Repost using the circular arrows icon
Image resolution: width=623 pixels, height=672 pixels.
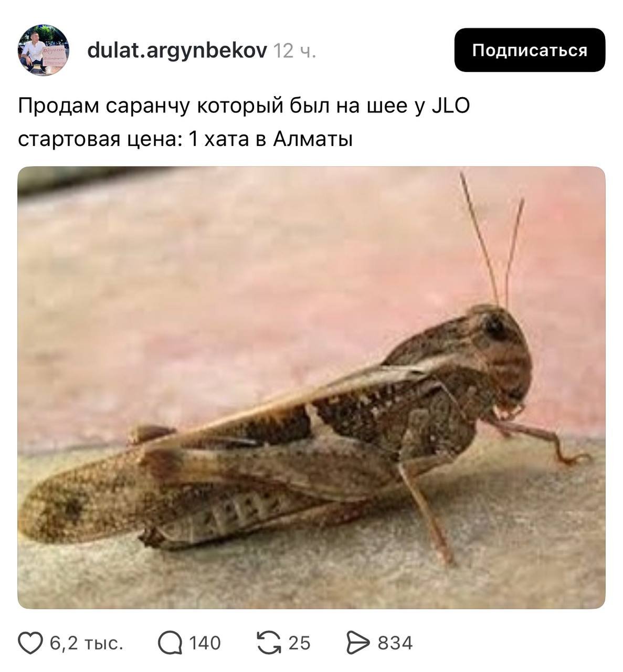point(269,643)
